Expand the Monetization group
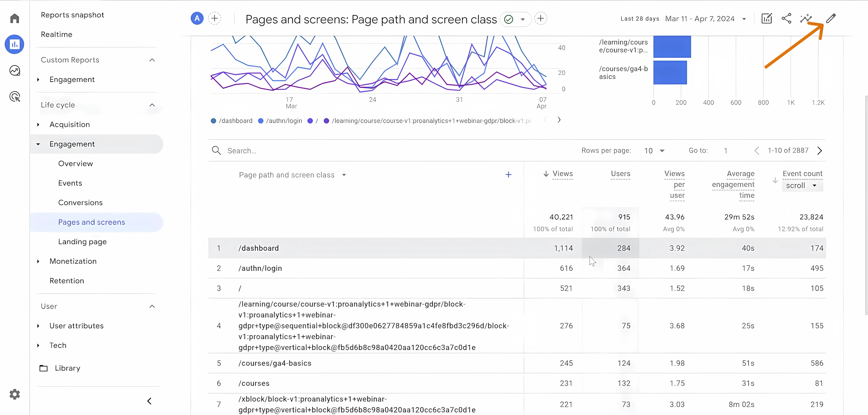 click(x=38, y=261)
